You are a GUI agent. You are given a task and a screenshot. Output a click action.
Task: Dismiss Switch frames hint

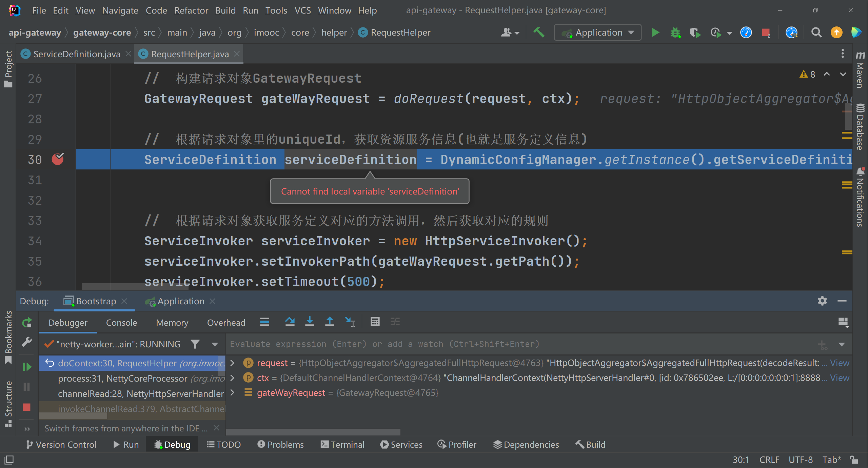pos(216,428)
